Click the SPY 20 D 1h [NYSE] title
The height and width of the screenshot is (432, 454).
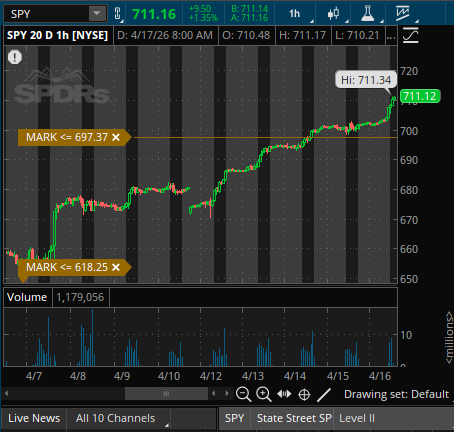pos(57,35)
